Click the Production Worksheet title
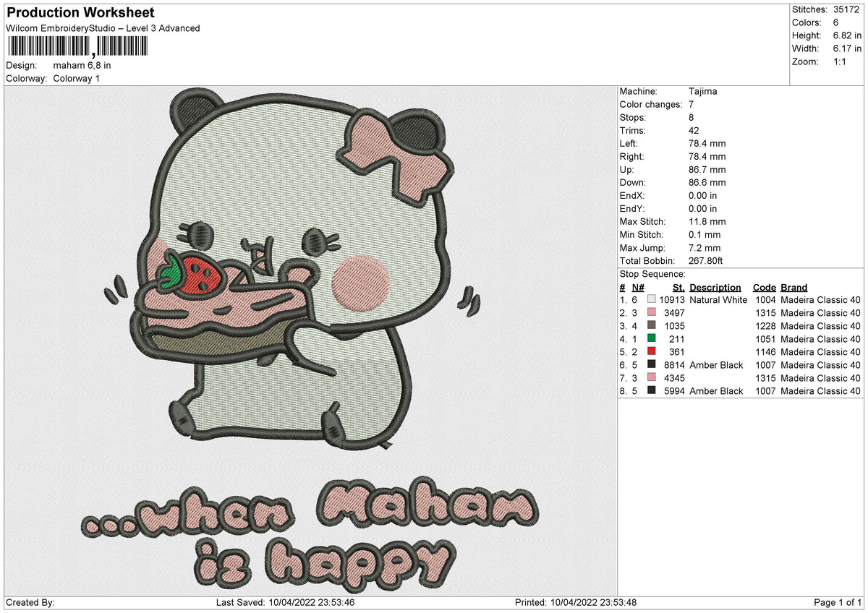The image size is (868, 613). coord(80,13)
